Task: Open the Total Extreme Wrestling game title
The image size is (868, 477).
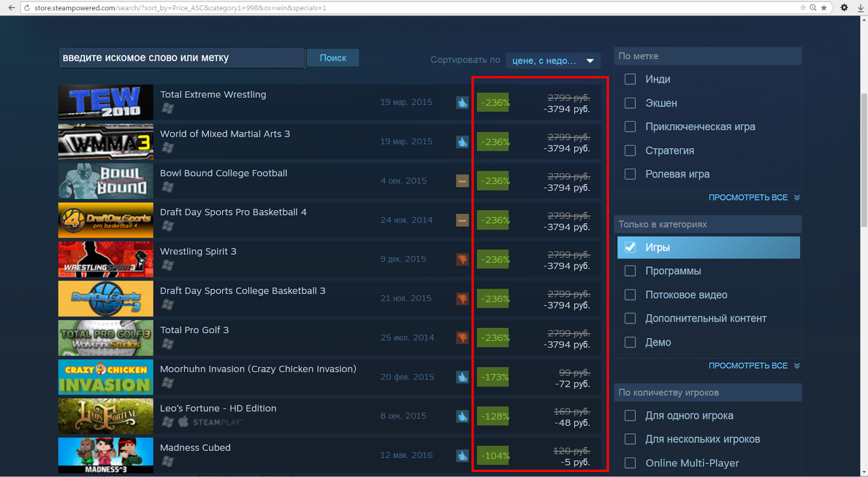Action: 213,94
